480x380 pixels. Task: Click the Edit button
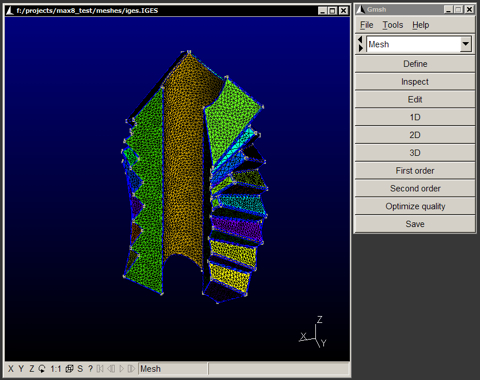point(415,99)
